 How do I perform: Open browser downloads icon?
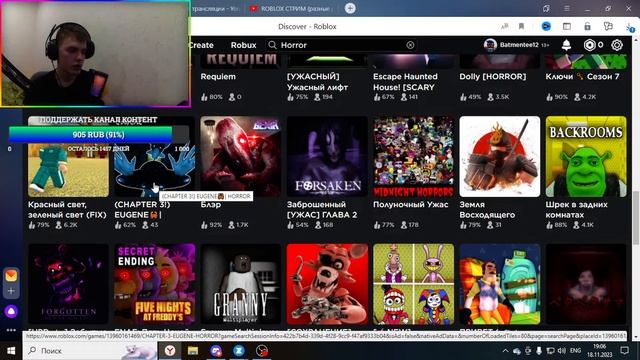pyautogui.click(x=629, y=27)
